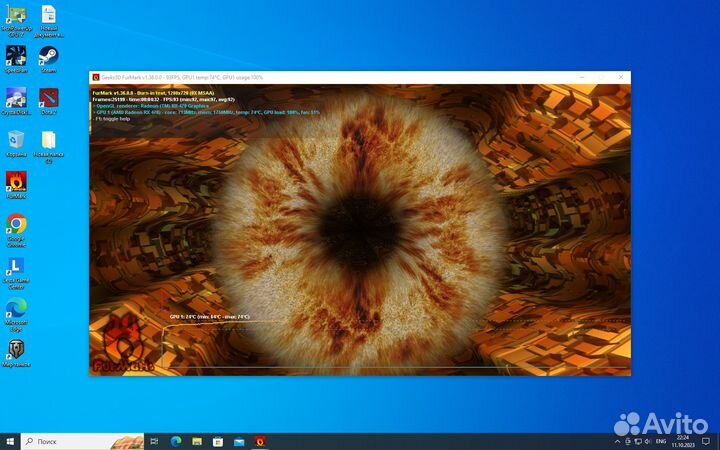Viewport: 720px width, 450px height.
Task: Select the FurMark desktop shortcut
Action: (16, 181)
